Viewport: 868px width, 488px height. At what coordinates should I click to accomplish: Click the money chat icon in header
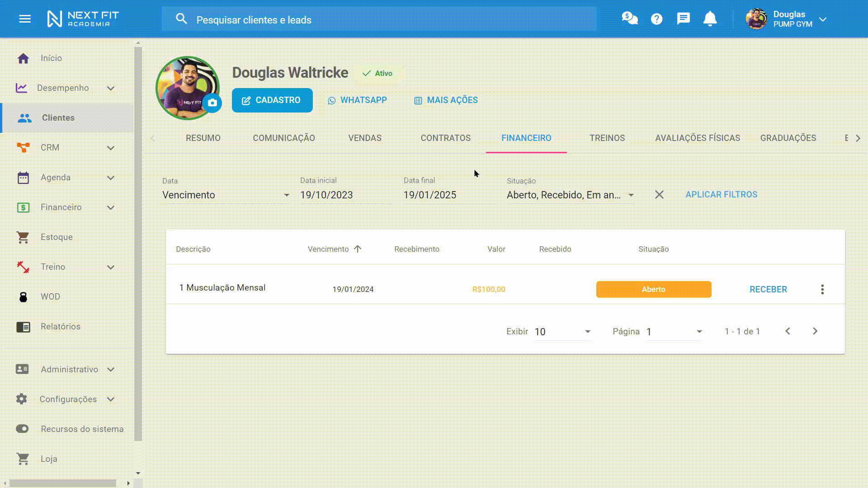tap(629, 19)
